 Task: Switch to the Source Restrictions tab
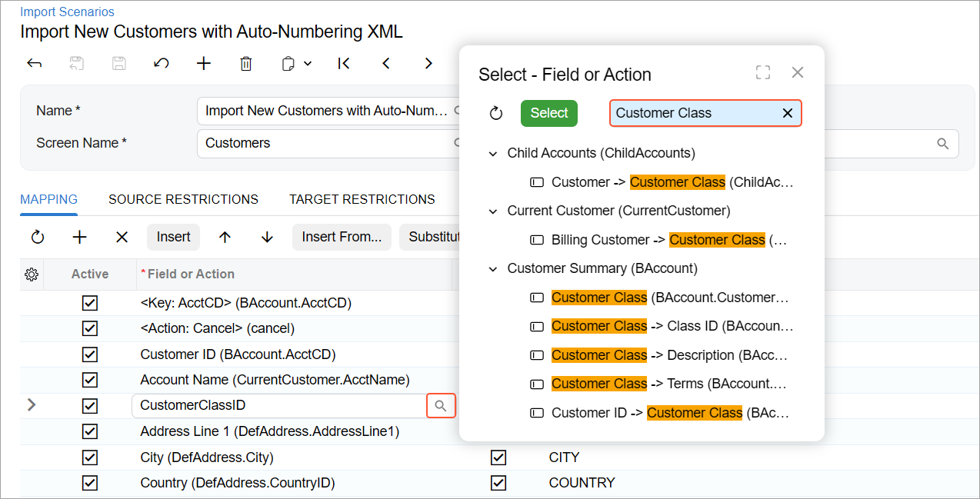click(x=183, y=199)
